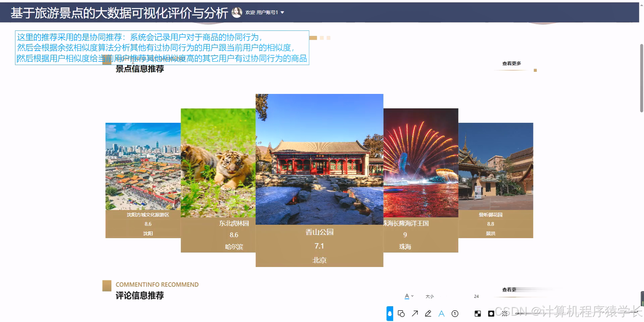Select the shape drawing tool
Screen dimensions: 644x322
point(401,314)
